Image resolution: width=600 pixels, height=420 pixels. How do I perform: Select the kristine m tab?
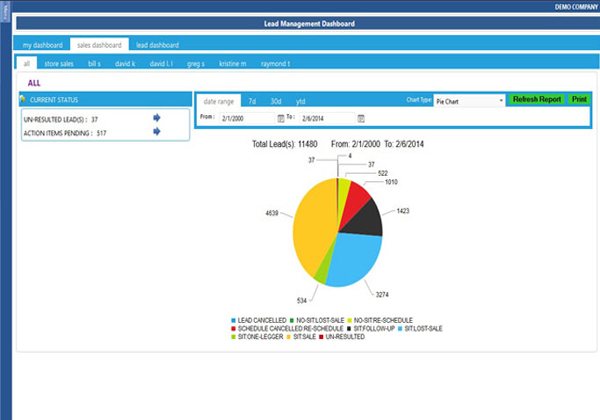[x=232, y=63]
